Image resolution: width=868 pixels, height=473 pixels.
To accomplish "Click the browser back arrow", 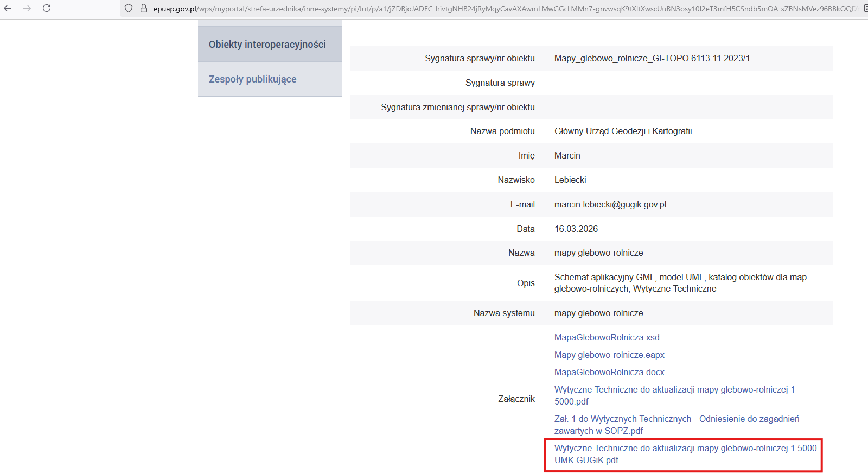I will pos(8,8).
